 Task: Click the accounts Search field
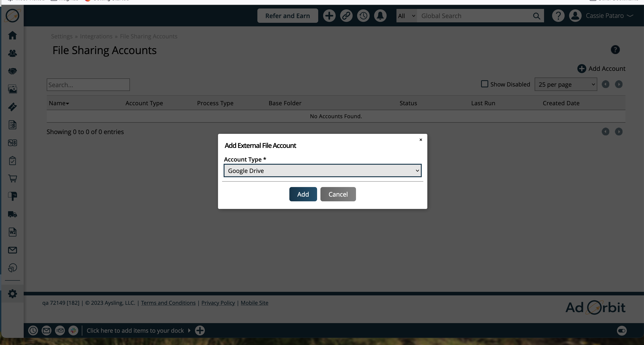coord(88,85)
